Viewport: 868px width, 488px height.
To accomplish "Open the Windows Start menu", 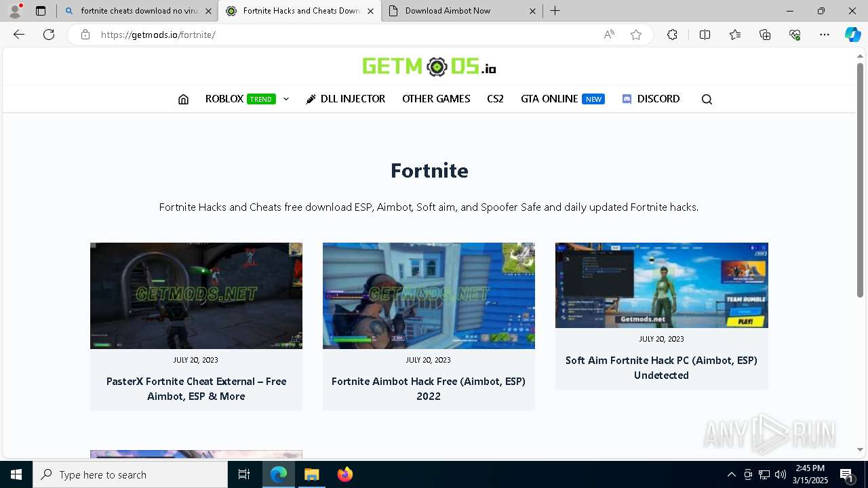I will [16, 474].
